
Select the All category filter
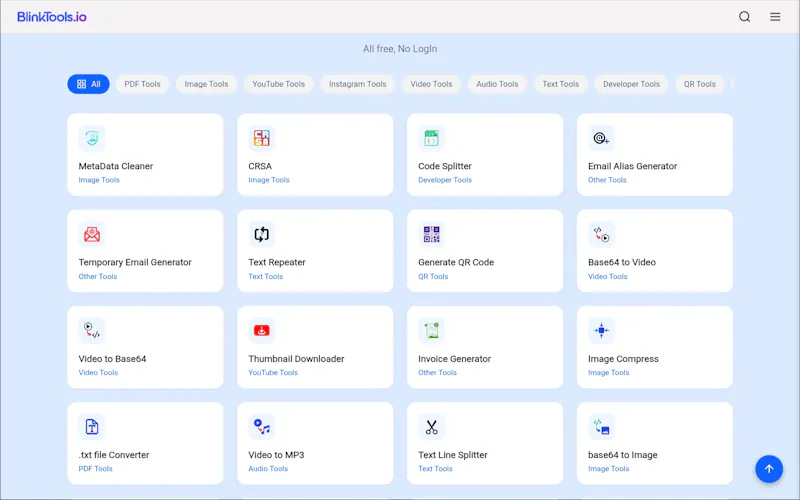[88, 84]
